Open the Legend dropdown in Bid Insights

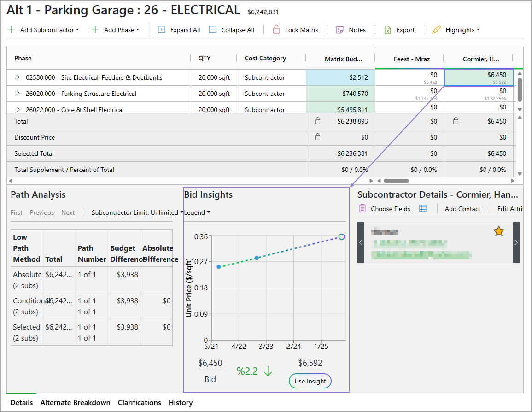tap(197, 212)
